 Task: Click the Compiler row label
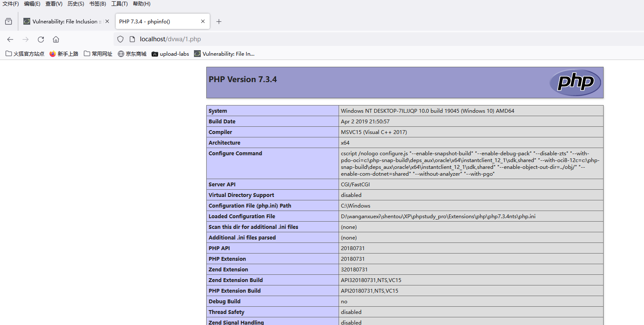(220, 132)
